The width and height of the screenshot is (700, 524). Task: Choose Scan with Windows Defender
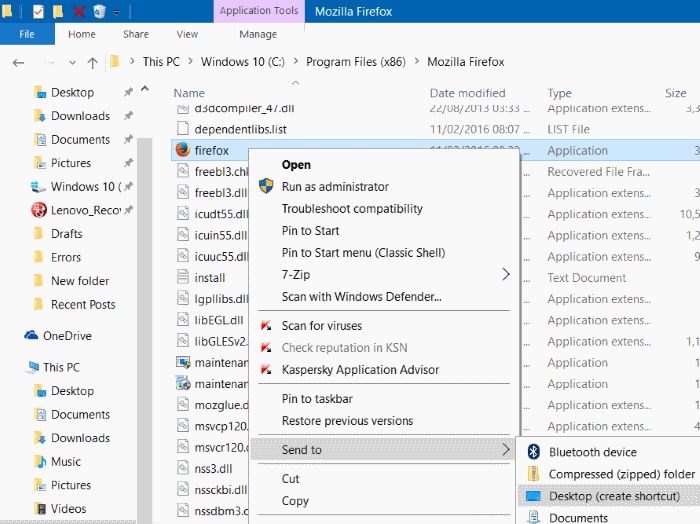[x=362, y=296]
